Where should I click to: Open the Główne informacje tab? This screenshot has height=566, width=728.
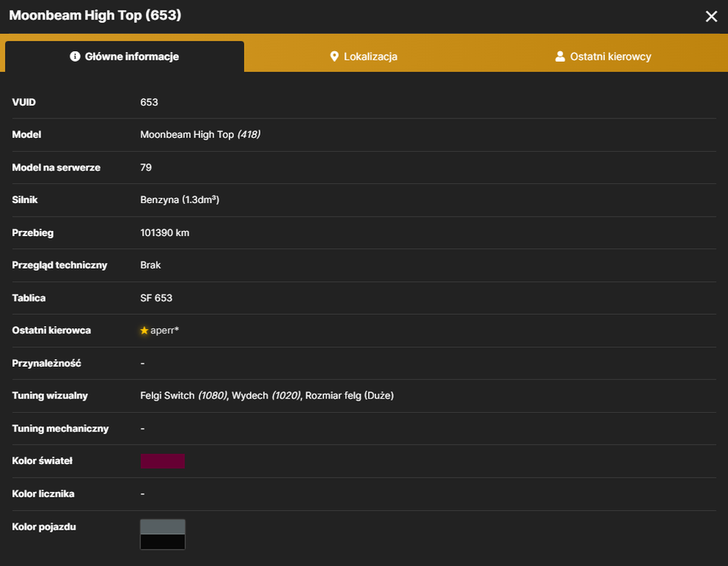coord(125,57)
